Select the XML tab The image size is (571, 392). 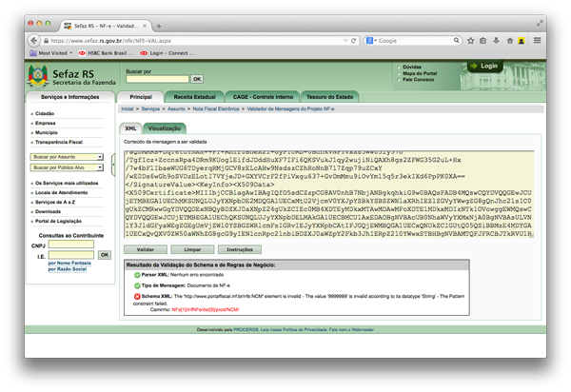(130, 128)
